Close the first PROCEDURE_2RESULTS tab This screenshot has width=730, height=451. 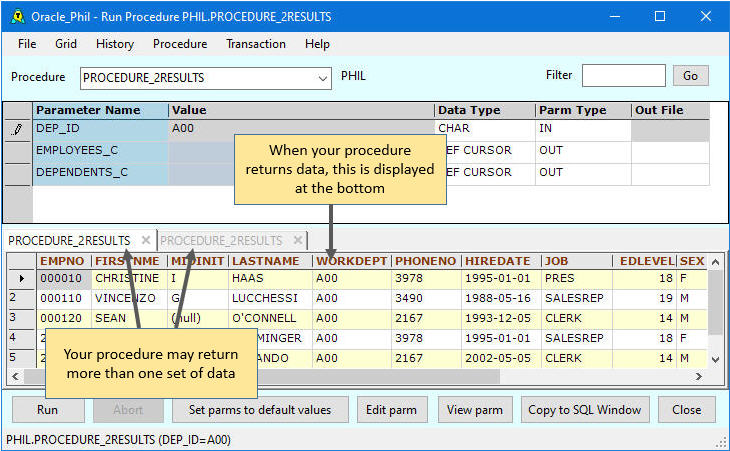(x=146, y=240)
